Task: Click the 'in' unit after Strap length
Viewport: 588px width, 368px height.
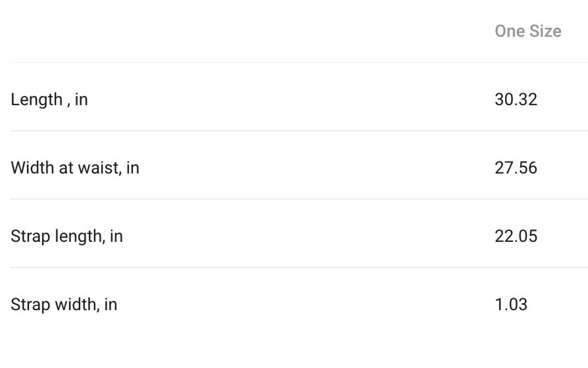Action: coord(117,236)
